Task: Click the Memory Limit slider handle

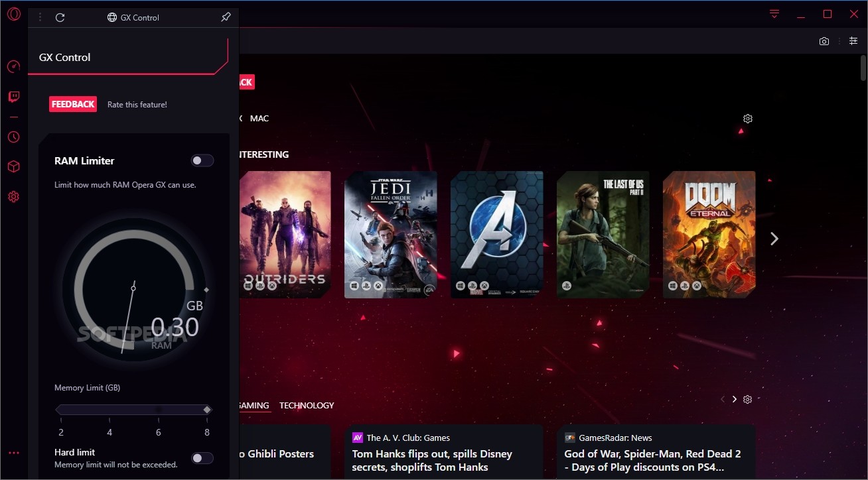Action: point(207,410)
